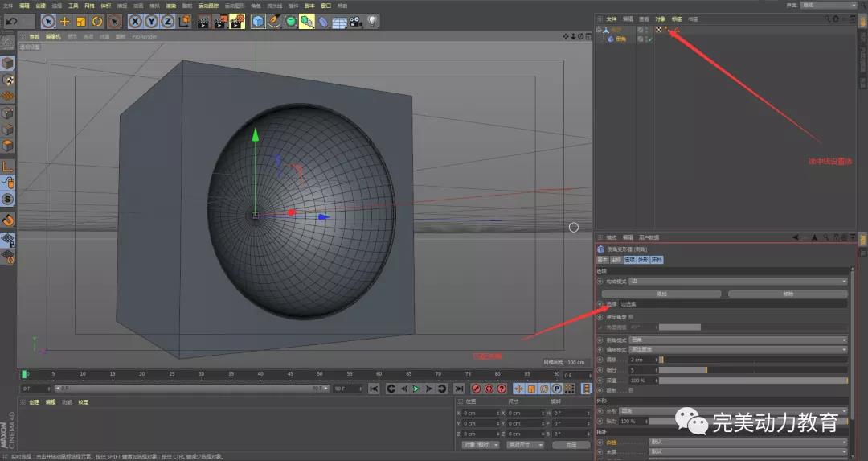This screenshot has width=868, height=461.
Task: Open the 倒角模式 dropdown
Action: 738,340
